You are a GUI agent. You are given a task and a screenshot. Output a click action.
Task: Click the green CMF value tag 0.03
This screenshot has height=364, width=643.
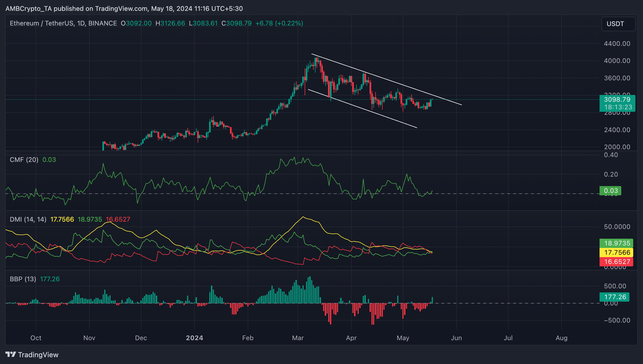pyautogui.click(x=610, y=191)
